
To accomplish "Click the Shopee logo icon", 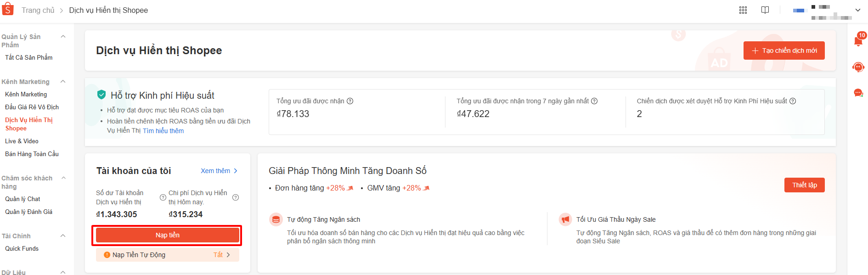I will click(8, 9).
